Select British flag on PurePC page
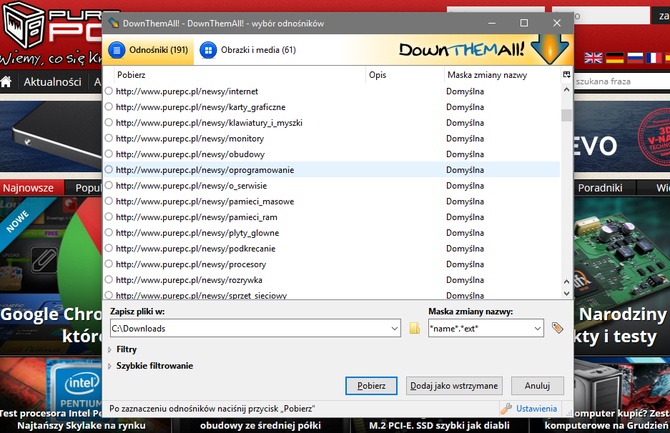Viewport: 670px width, 433px height. pyautogui.click(x=593, y=58)
